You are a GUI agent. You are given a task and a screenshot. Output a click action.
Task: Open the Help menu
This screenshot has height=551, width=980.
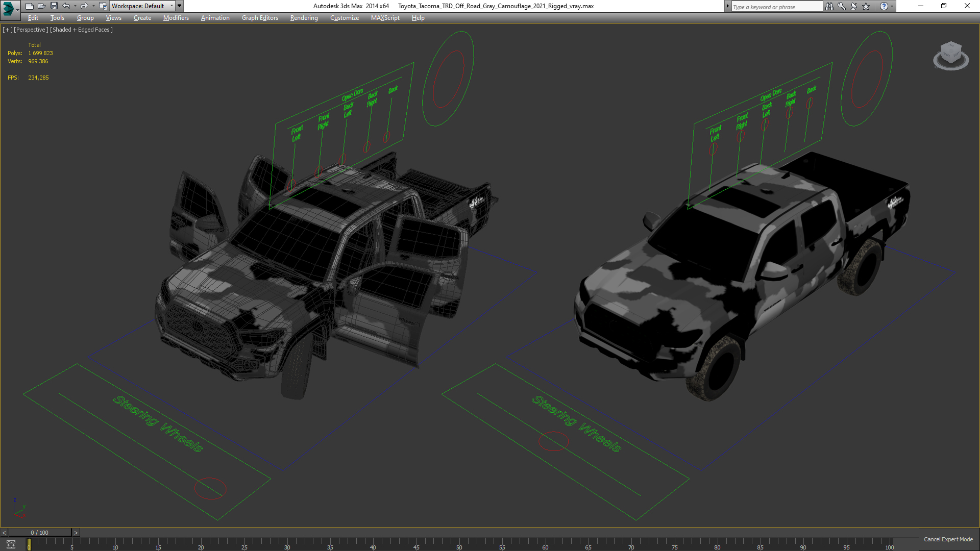418,18
